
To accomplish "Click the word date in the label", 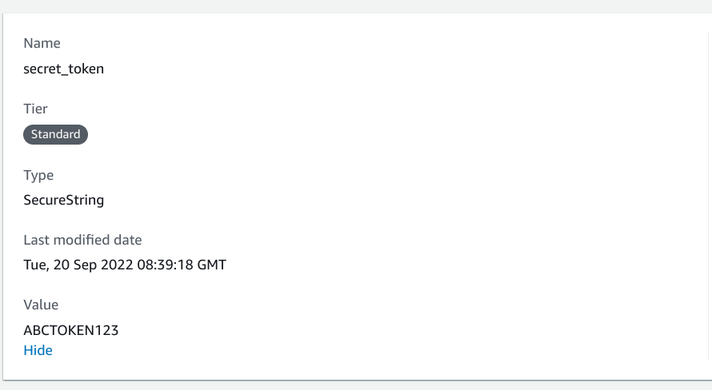I will click(129, 240).
